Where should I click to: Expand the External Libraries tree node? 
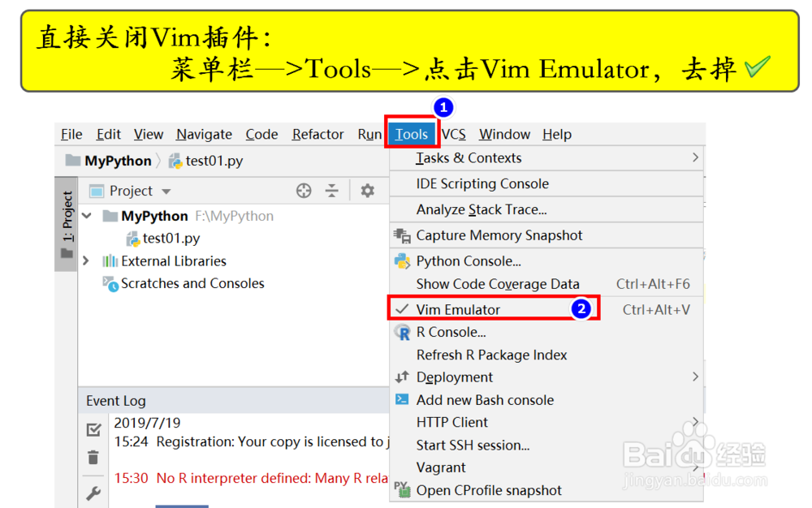click(87, 261)
